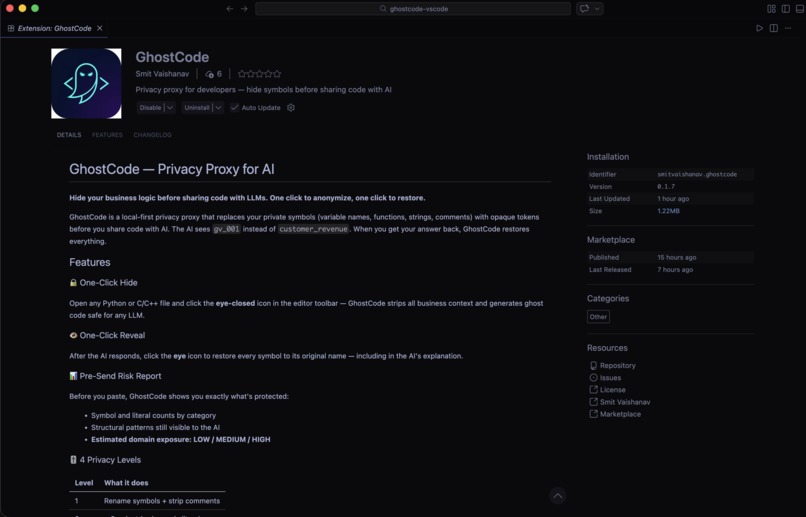Click 'Last Updated 1 hour ago' value
The height and width of the screenshot is (517, 806).
[673, 198]
